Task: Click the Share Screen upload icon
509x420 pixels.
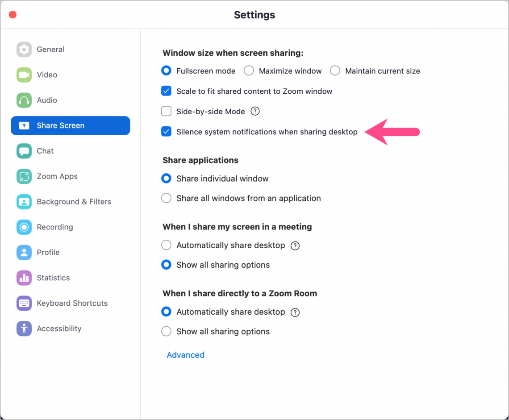Action: 24,125
